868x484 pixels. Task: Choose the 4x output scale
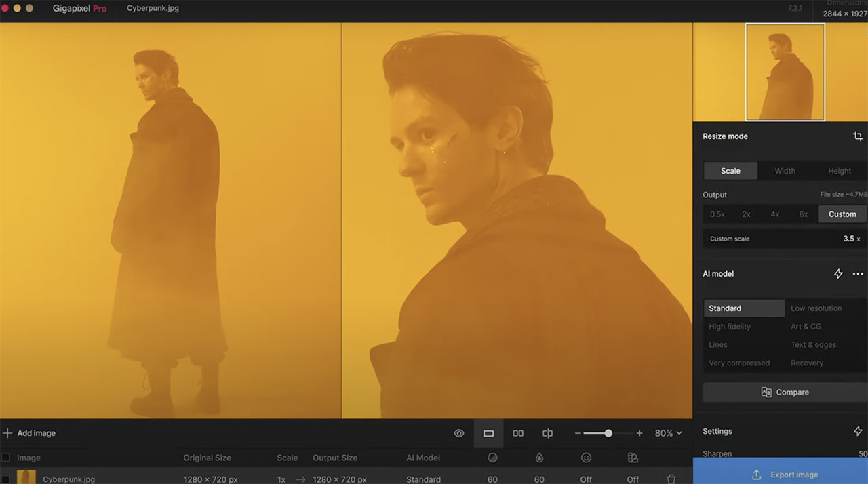coord(775,214)
